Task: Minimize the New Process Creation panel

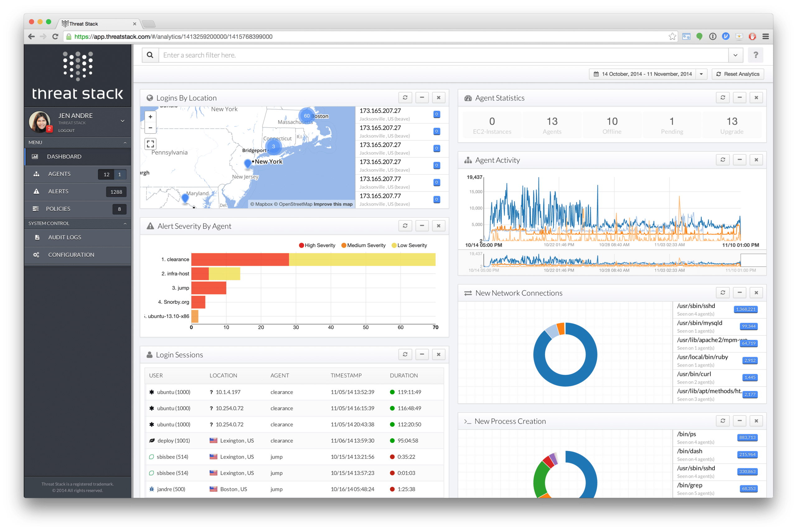Action: 740,421
